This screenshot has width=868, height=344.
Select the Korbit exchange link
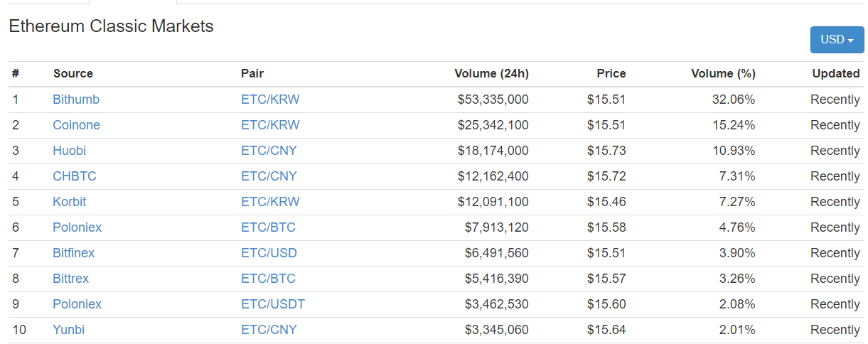pos(69,202)
